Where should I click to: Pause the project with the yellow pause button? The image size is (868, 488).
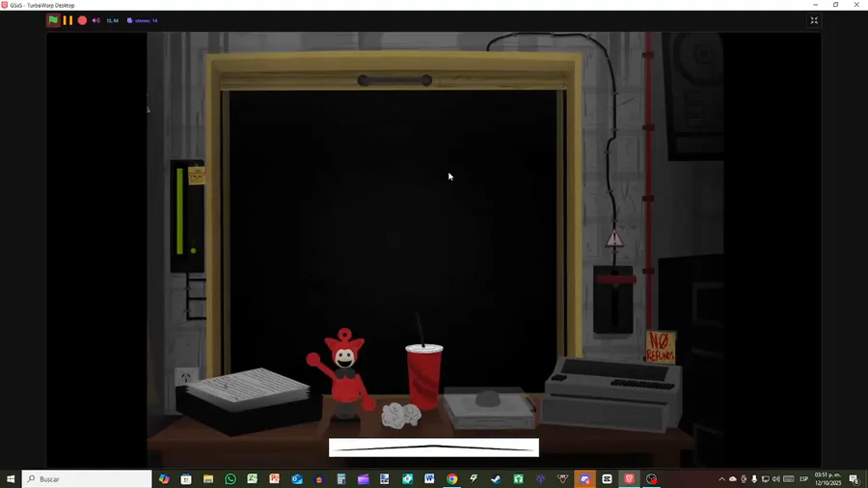[68, 20]
